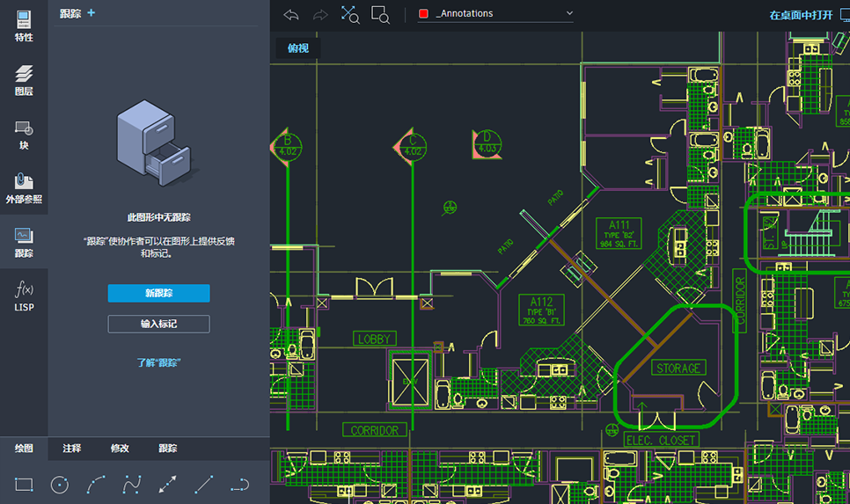The image size is (850, 504).
Task: Select the Rectangle draw tool
Action: [24, 484]
